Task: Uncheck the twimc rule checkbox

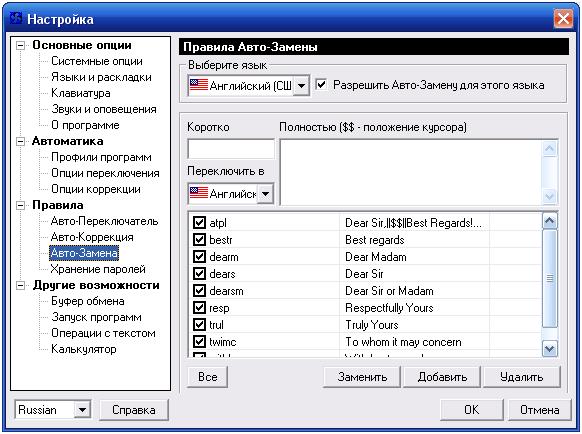Action: [199, 342]
